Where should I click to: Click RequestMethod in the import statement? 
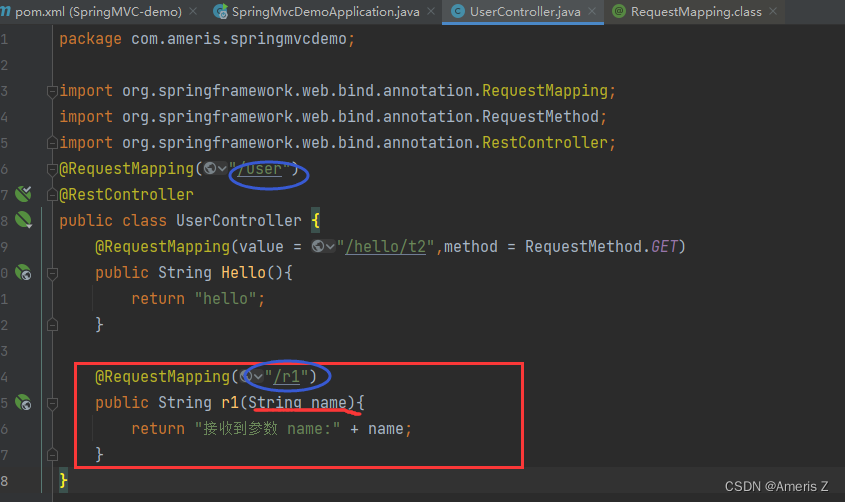tap(541, 116)
